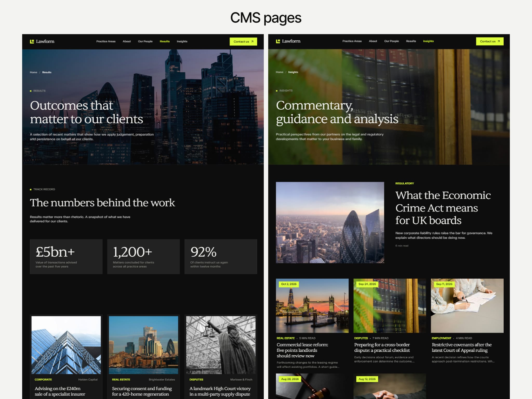The image size is (532, 399).
Task: Open 'A landmark High Court victory' case title
Action: [220, 391]
